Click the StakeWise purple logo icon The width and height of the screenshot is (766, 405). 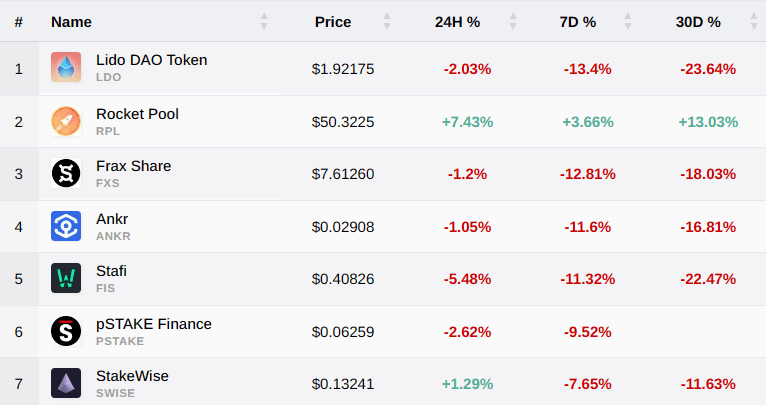[x=66, y=383]
